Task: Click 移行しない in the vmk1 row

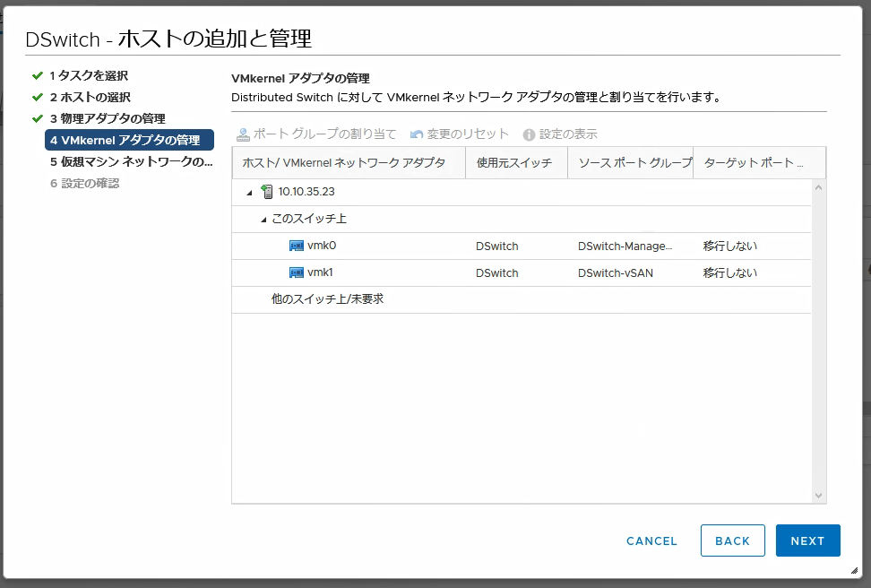Action: pos(730,272)
